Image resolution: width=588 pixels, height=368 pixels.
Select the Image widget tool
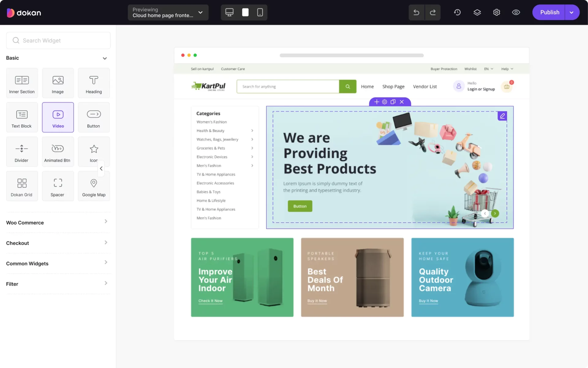58,83
